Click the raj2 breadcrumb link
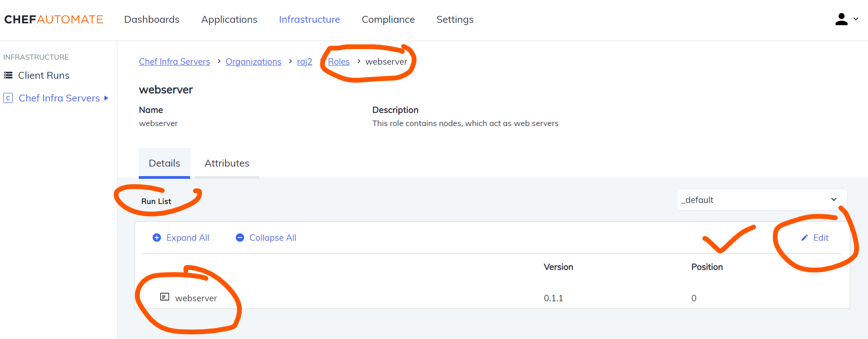This screenshot has width=868, height=339. 305,61
